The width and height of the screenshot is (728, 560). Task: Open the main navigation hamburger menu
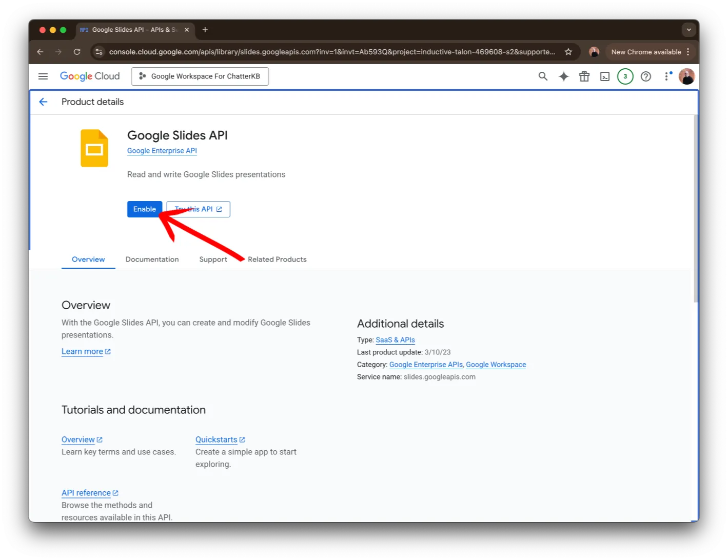[x=43, y=76]
